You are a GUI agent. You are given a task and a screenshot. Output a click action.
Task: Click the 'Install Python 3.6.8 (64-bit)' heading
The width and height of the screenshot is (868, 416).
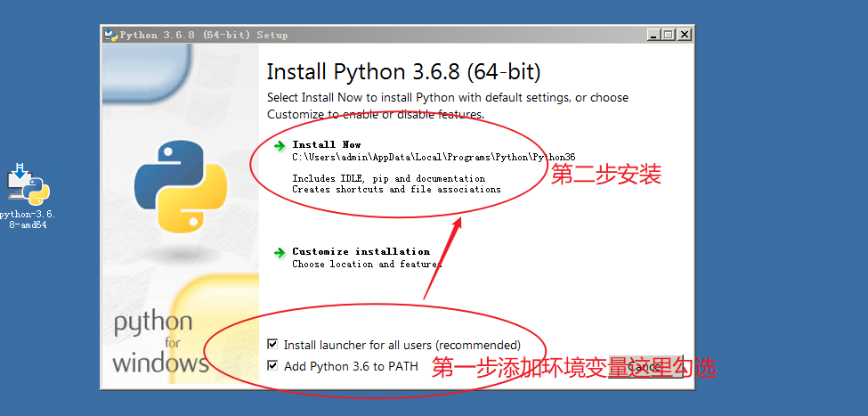coord(403,72)
